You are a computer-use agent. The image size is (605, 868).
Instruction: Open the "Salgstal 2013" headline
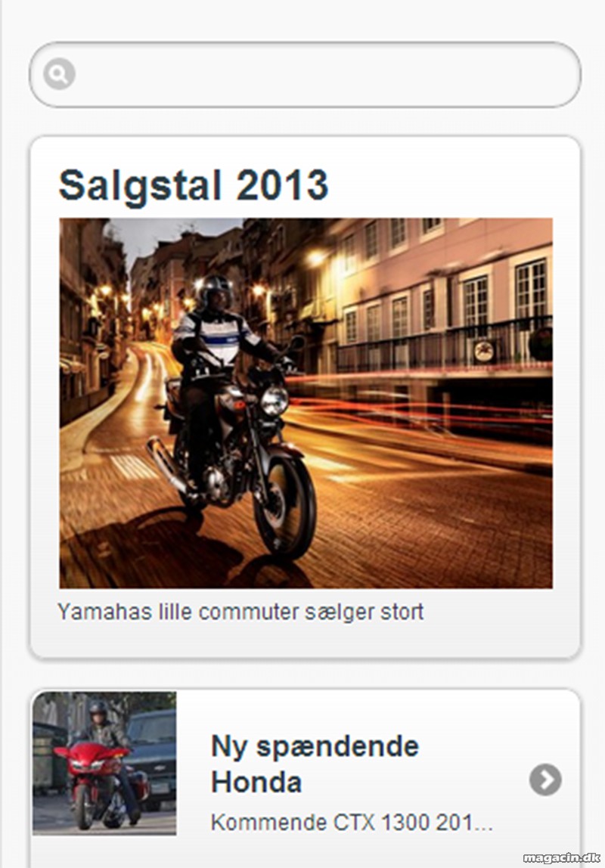194,185
